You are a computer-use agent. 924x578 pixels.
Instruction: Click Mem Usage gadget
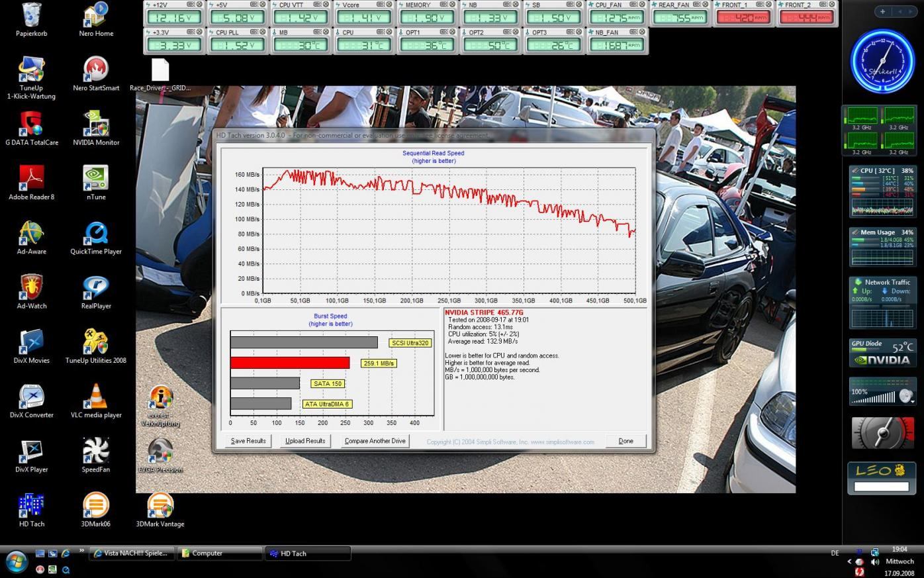click(x=883, y=247)
